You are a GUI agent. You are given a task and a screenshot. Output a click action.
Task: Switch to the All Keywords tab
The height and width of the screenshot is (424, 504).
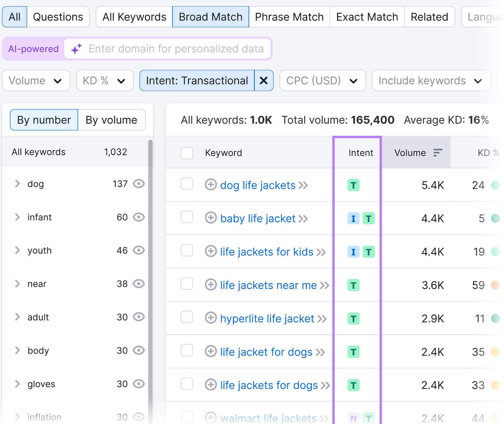pos(134,17)
